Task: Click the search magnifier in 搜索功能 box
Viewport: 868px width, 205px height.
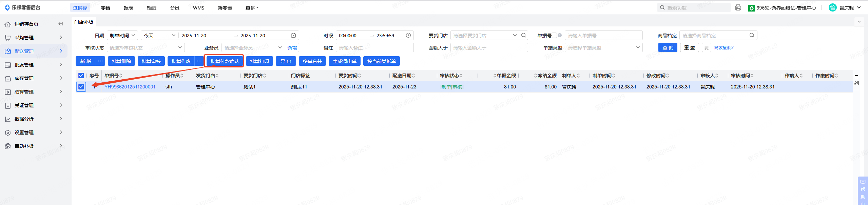Action: click(x=662, y=7)
